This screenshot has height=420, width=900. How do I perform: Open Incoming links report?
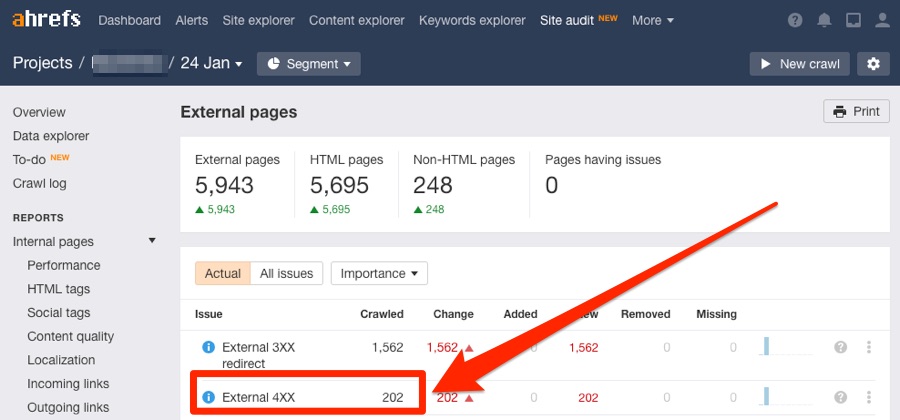68,384
